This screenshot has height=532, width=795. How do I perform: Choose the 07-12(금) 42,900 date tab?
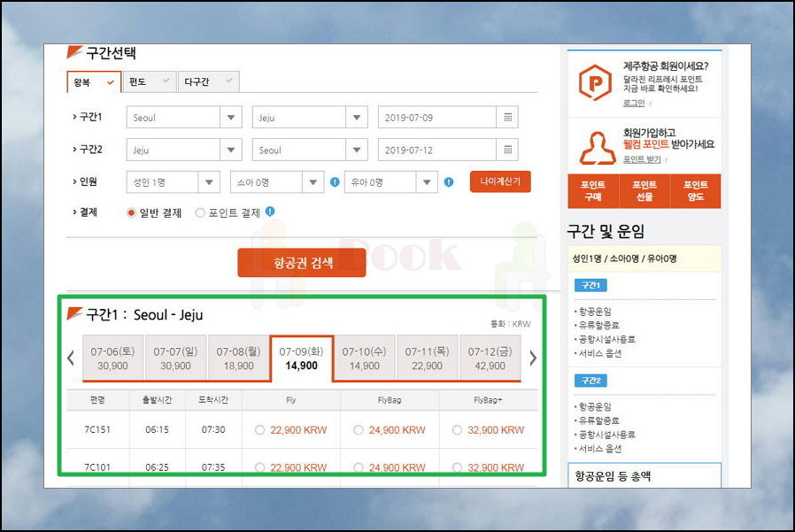point(490,358)
